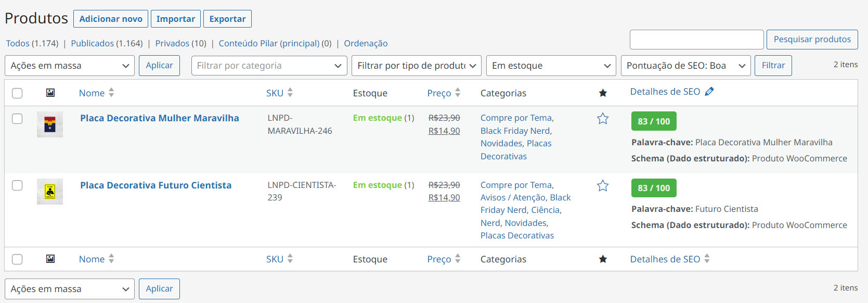Open Placa Decorativa Futuro Cientista product link
This screenshot has height=303, width=868.
[x=156, y=185]
